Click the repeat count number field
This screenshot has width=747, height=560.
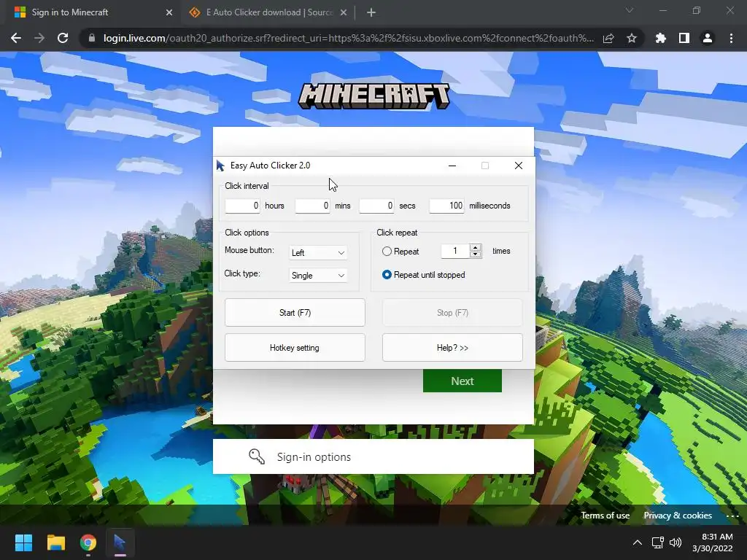pos(455,251)
